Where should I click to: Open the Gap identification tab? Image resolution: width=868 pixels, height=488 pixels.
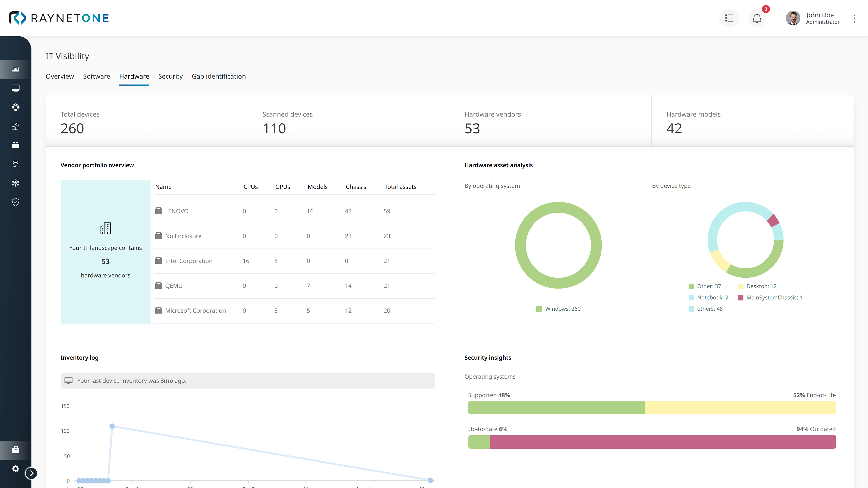[x=219, y=76]
